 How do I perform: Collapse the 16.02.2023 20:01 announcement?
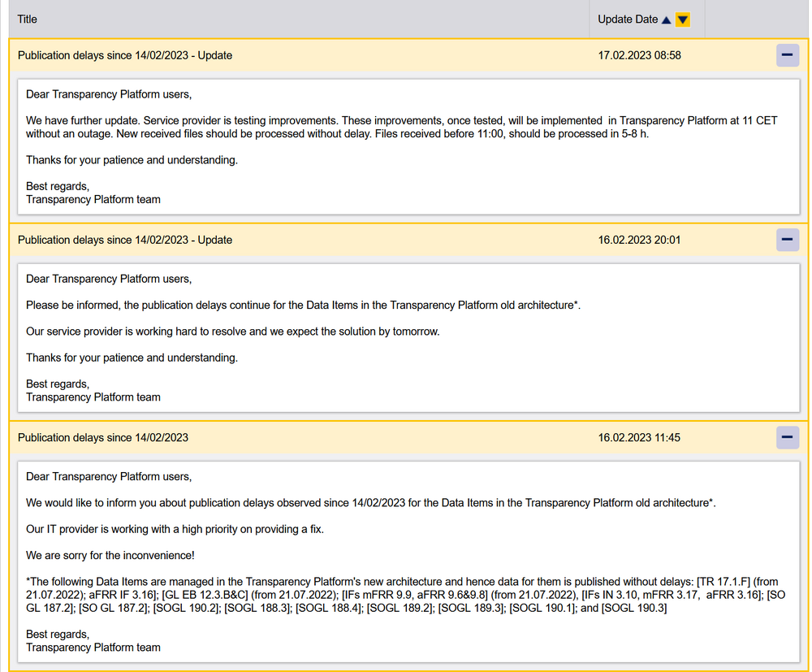pyautogui.click(x=787, y=240)
